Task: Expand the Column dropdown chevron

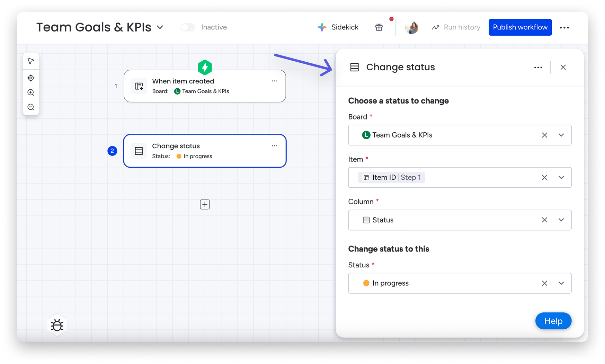Action: pos(561,220)
